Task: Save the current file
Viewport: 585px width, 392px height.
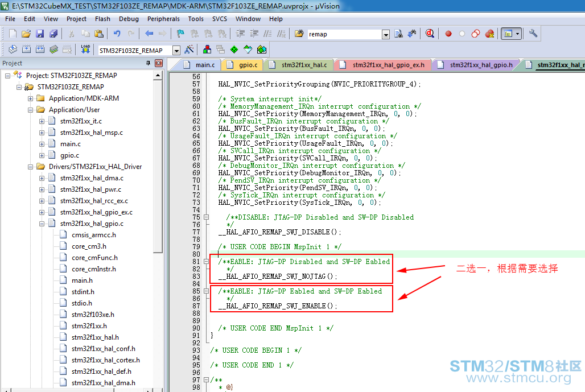Action: 39,34
